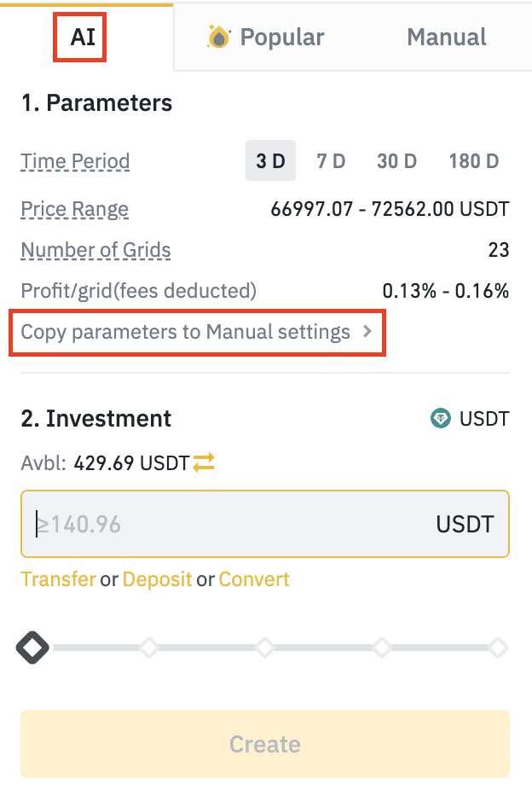The width and height of the screenshot is (532, 802).
Task: Choose the 180 D time period
Action: point(473,161)
